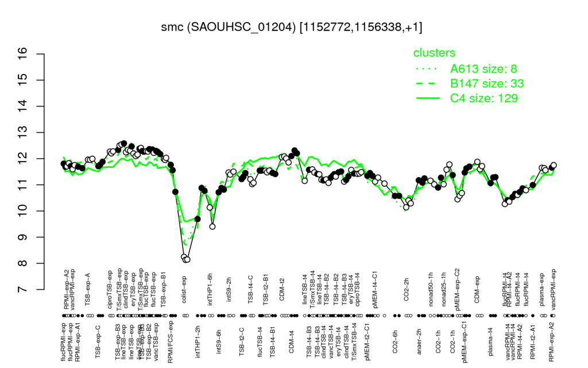Click the flucTSB-t4 x-axis label
Screen dimensions: 588x368
point(260,342)
